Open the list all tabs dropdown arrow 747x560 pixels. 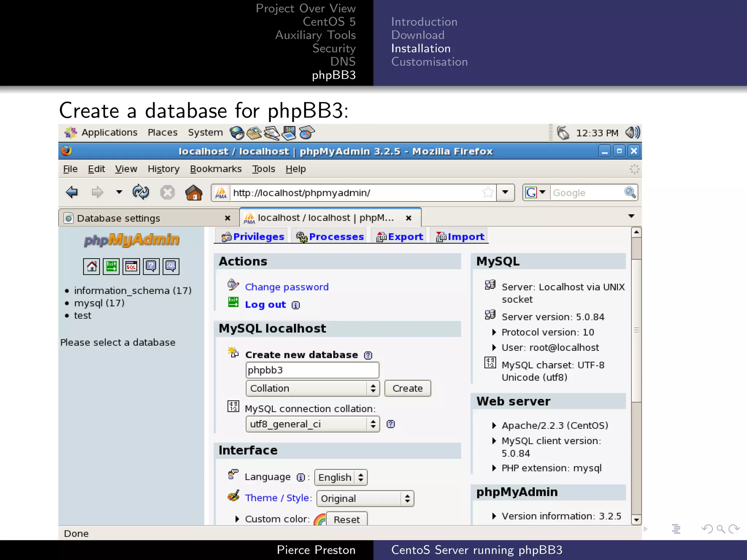click(x=631, y=216)
